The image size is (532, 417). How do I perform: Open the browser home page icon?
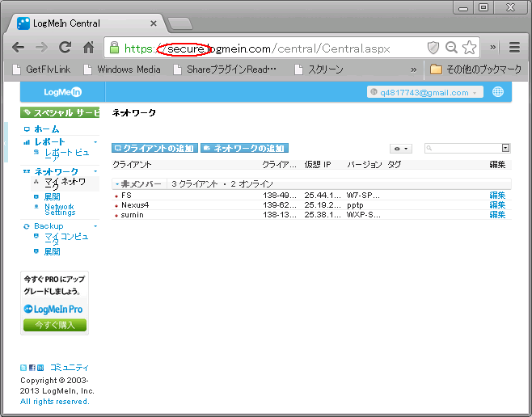[x=89, y=48]
